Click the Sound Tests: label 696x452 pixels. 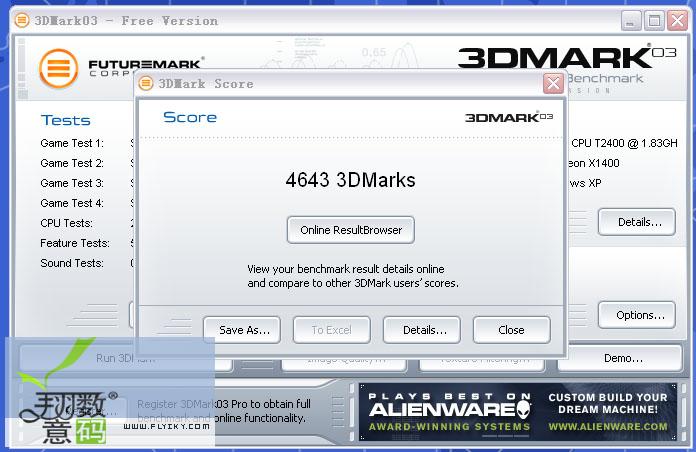pos(72,263)
